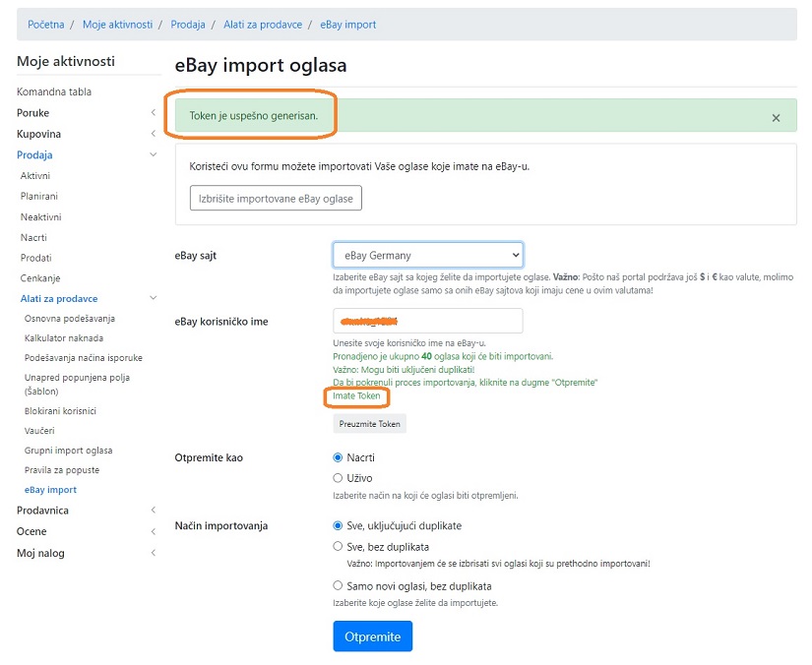Focus the eBay korisničko ime field
This screenshot has width=812, height=665.
click(x=428, y=321)
